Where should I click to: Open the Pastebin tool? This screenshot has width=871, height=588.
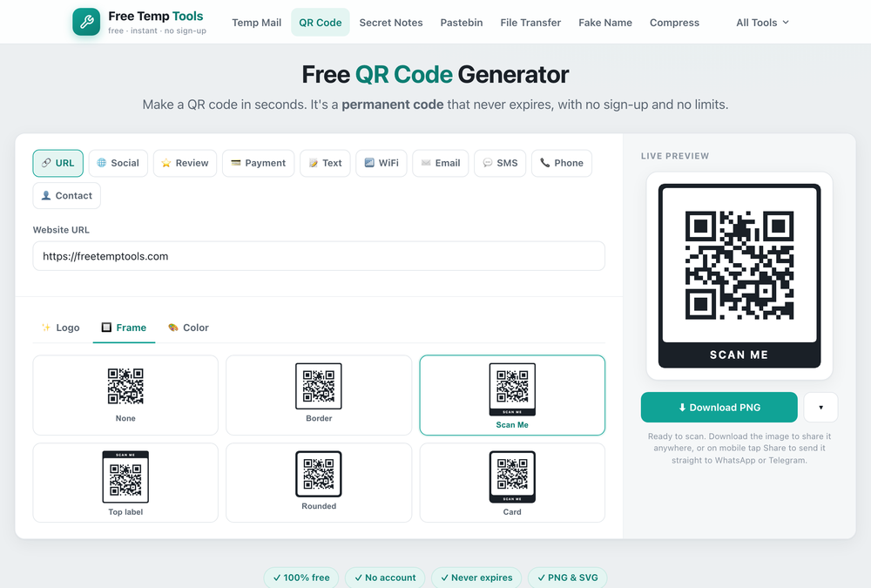462,23
